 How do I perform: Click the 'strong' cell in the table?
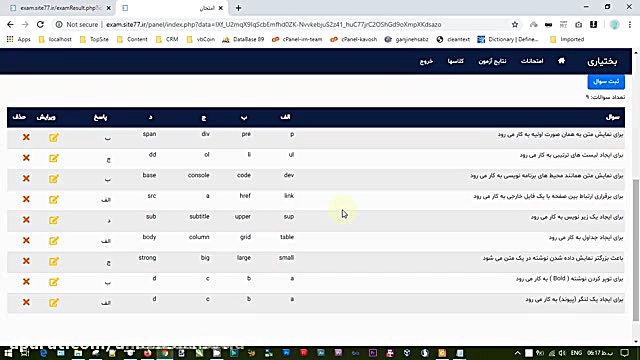point(147,258)
